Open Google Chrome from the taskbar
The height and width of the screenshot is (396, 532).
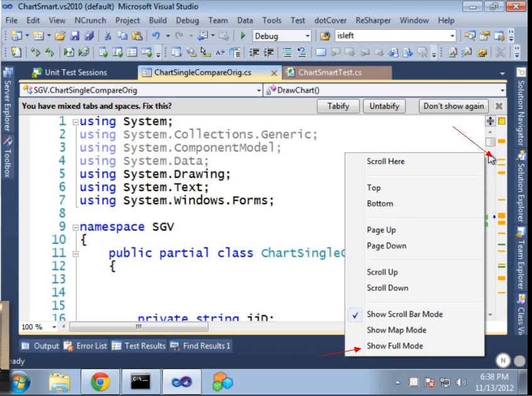pyautogui.click(x=100, y=382)
